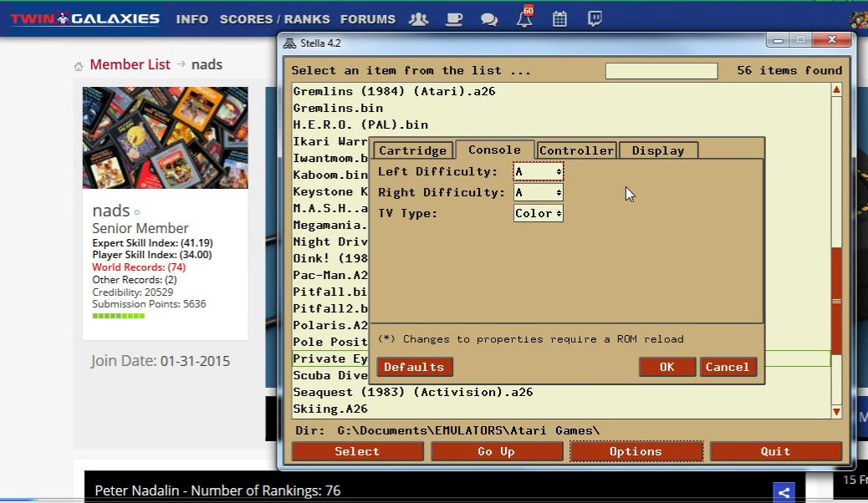
Task: Open the Member List breadcrumb link
Action: point(130,64)
